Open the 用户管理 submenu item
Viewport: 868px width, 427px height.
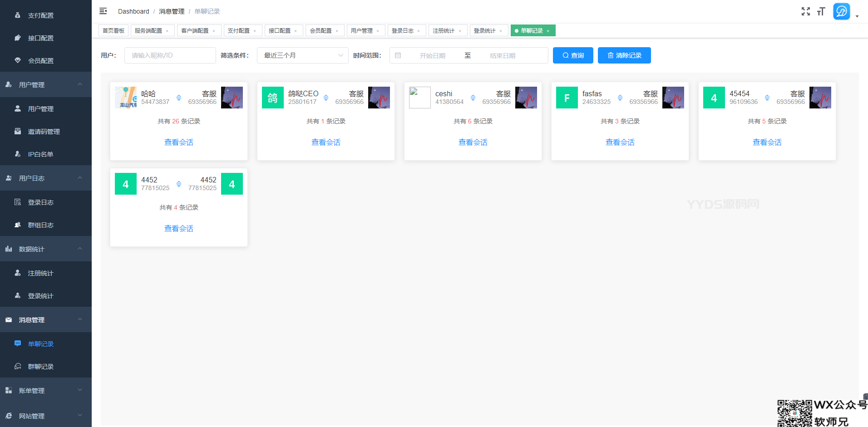[46, 108]
